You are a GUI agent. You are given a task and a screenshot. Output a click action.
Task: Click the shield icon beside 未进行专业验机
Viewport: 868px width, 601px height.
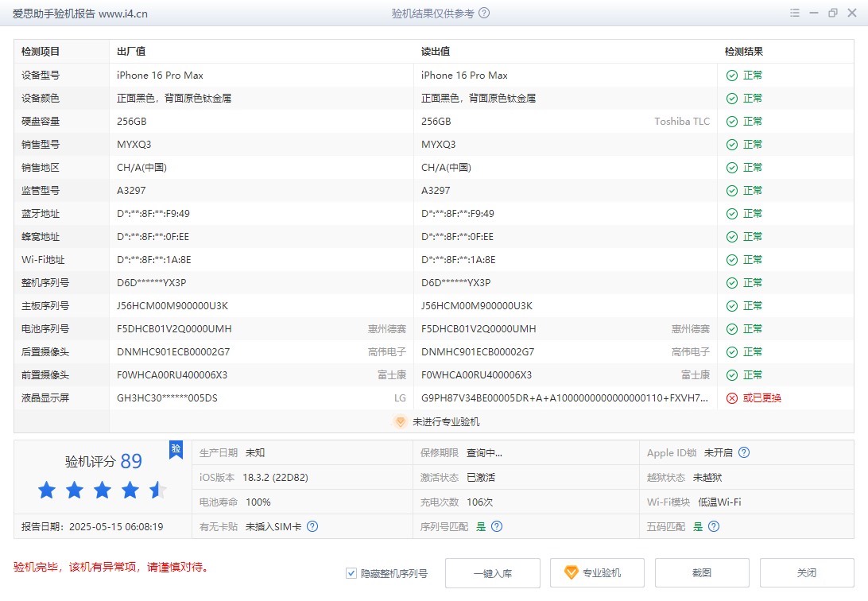400,421
